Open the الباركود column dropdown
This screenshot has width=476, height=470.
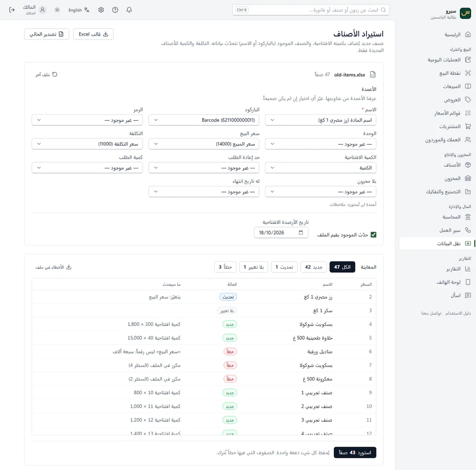coord(204,120)
